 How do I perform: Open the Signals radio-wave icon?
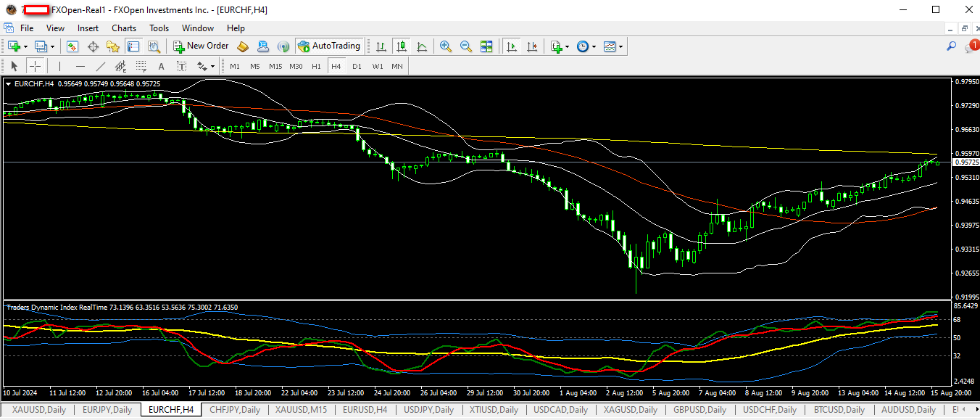coord(283,46)
